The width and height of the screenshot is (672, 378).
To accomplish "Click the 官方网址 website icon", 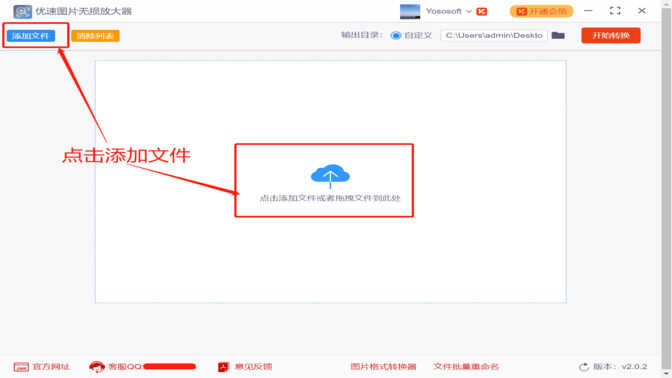I will [21, 367].
